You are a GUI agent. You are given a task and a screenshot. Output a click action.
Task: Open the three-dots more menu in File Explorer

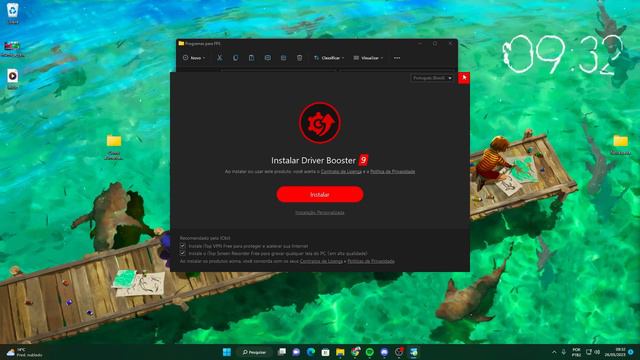point(397,58)
